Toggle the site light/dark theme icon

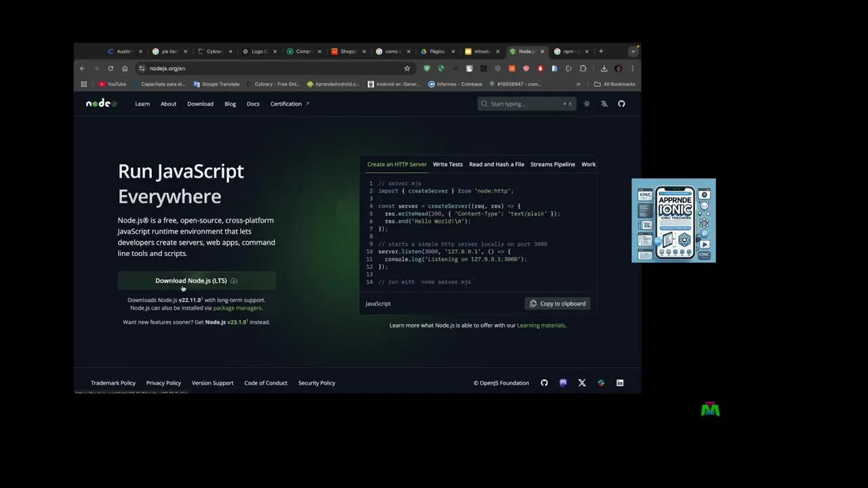pos(587,104)
